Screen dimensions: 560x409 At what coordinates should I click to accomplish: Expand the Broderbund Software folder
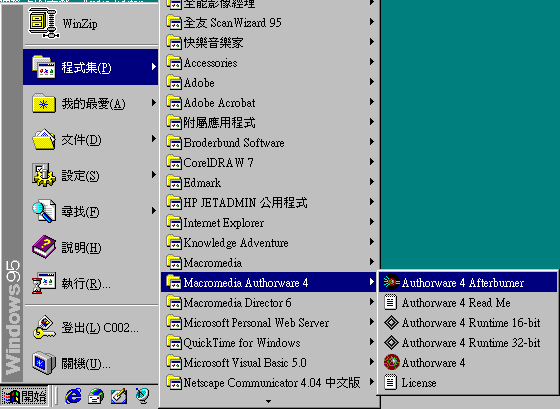point(270,143)
